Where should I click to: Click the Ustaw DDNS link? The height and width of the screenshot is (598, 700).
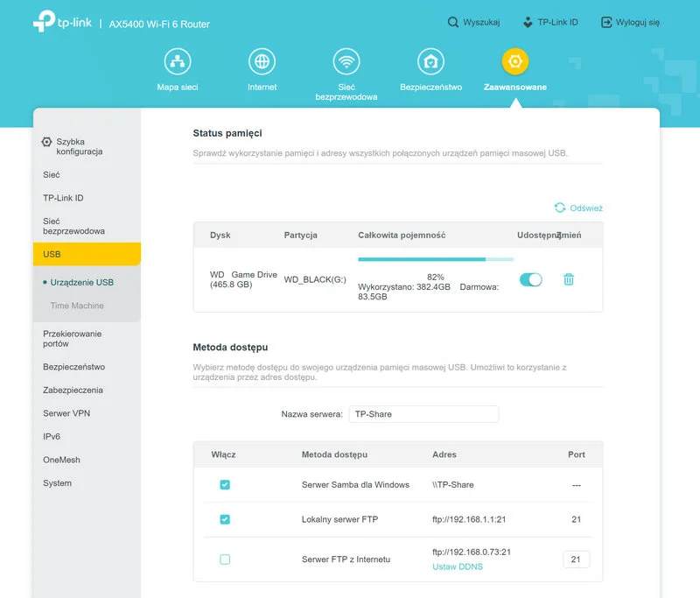(x=457, y=566)
